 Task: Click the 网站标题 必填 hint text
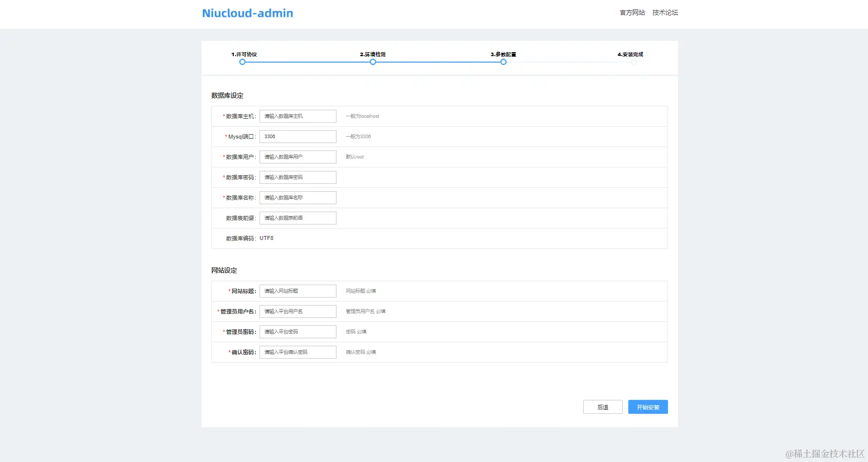[361, 291]
